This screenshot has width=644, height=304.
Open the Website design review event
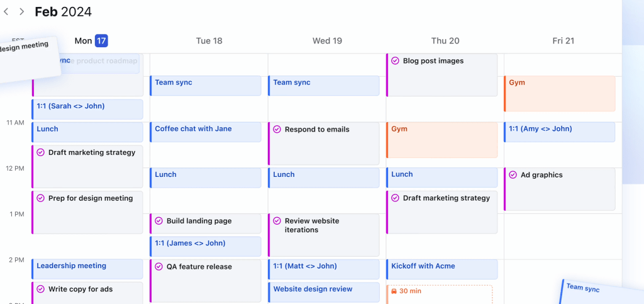click(x=323, y=292)
